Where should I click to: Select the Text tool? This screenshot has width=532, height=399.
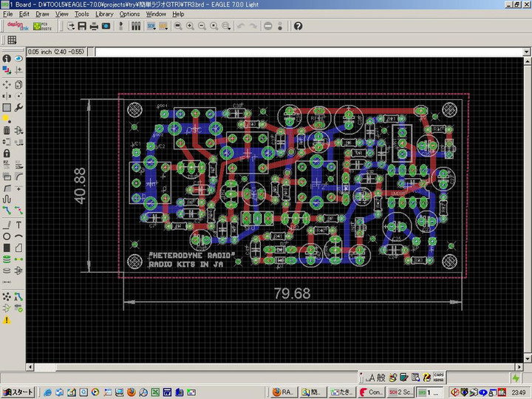pos(18,225)
